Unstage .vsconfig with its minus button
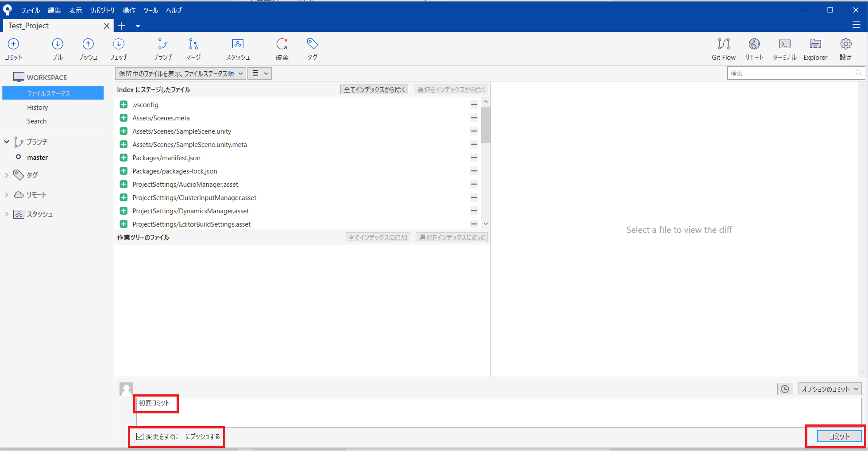This screenshot has height=451, width=868. coord(474,104)
